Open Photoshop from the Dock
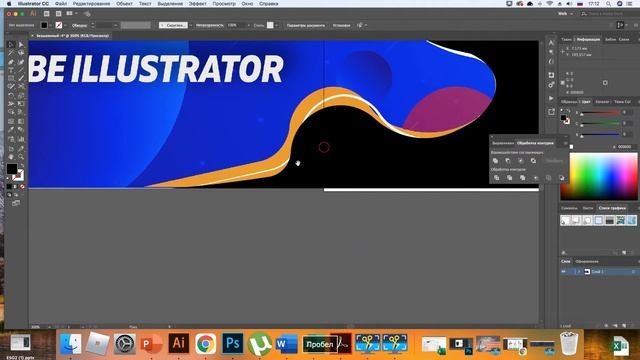Viewport: 640px width, 360px height. [233, 343]
